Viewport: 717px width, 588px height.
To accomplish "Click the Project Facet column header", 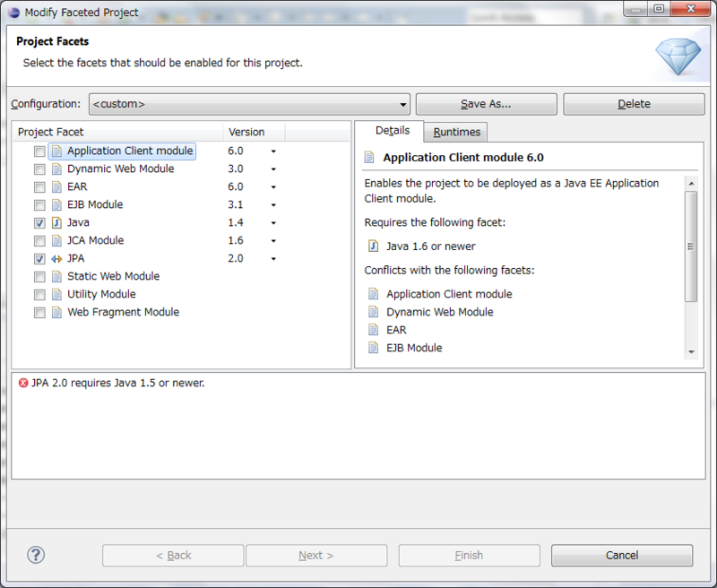I will tap(118, 132).
